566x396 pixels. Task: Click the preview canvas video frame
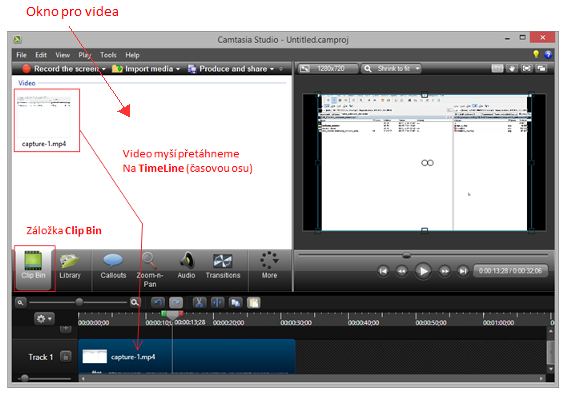point(424,163)
